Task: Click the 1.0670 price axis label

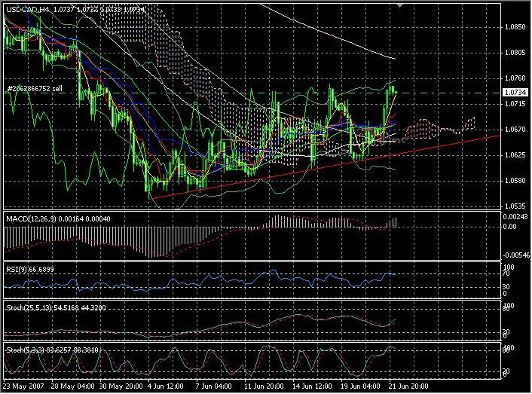Action: (x=515, y=130)
